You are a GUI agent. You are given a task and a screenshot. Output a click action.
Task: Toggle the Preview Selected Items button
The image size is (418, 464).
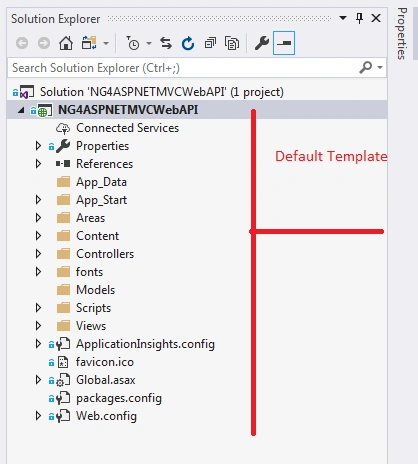[284, 43]
